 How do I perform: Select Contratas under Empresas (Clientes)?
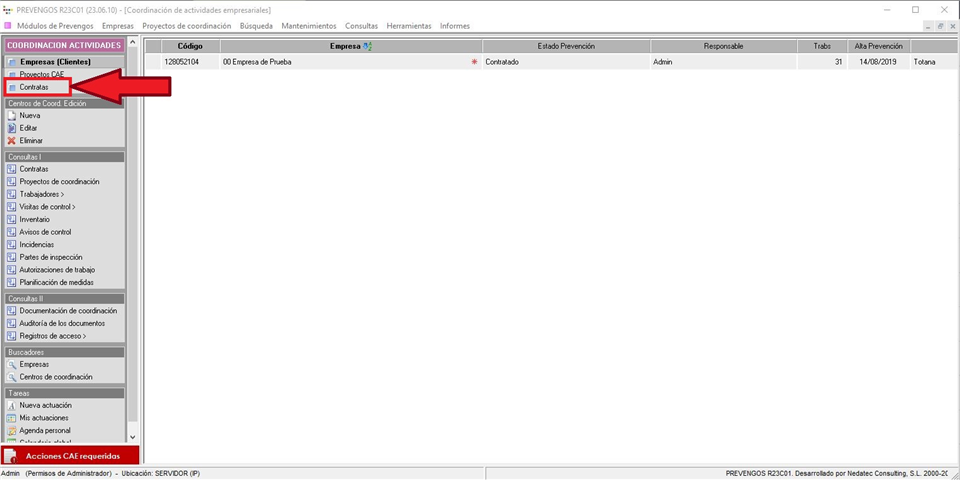pos(34,87)
